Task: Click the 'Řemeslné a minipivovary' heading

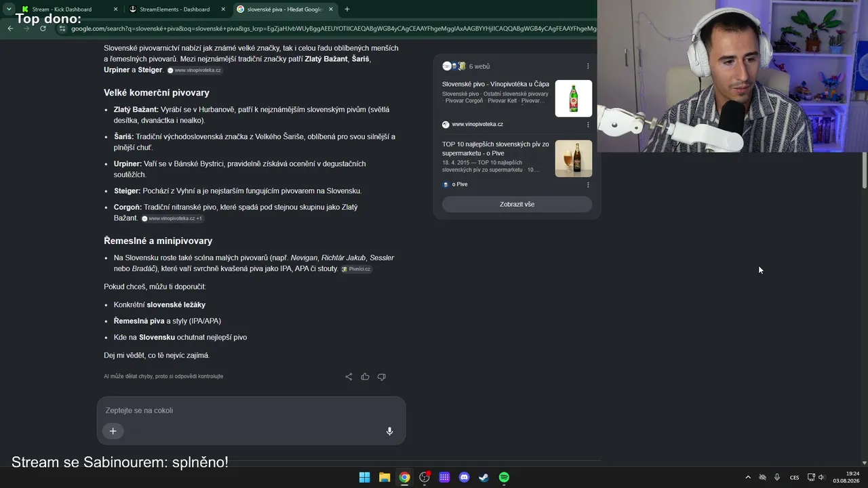Action: coord(158,241)
